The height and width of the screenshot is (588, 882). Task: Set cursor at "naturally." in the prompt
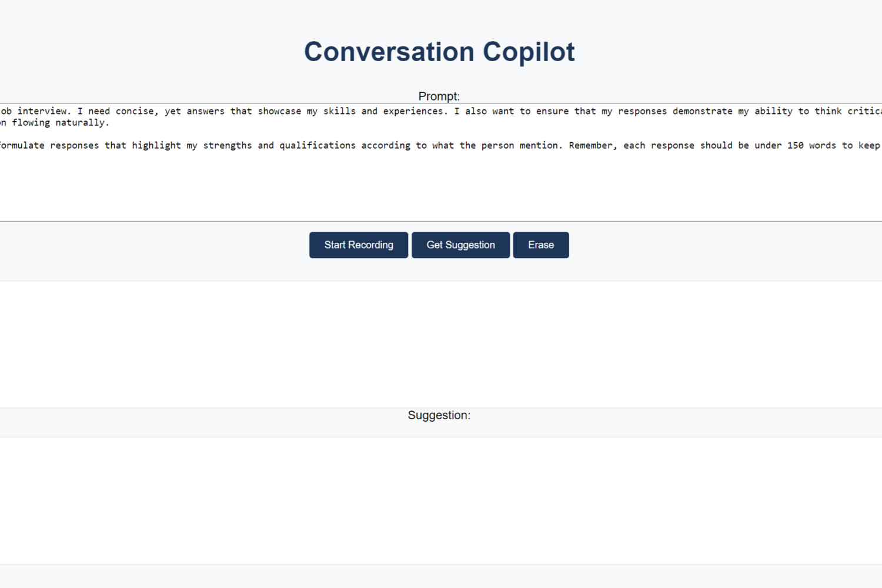(82, 122)
